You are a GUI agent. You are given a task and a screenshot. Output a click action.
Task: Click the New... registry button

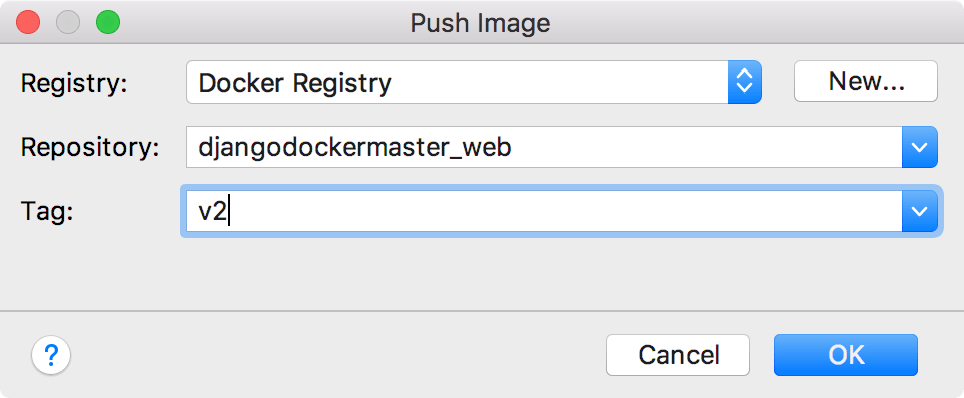point(866,81)
